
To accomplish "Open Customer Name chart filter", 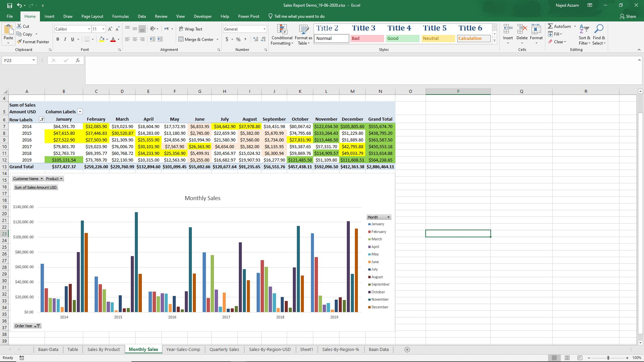I will [x=28, y=179].
